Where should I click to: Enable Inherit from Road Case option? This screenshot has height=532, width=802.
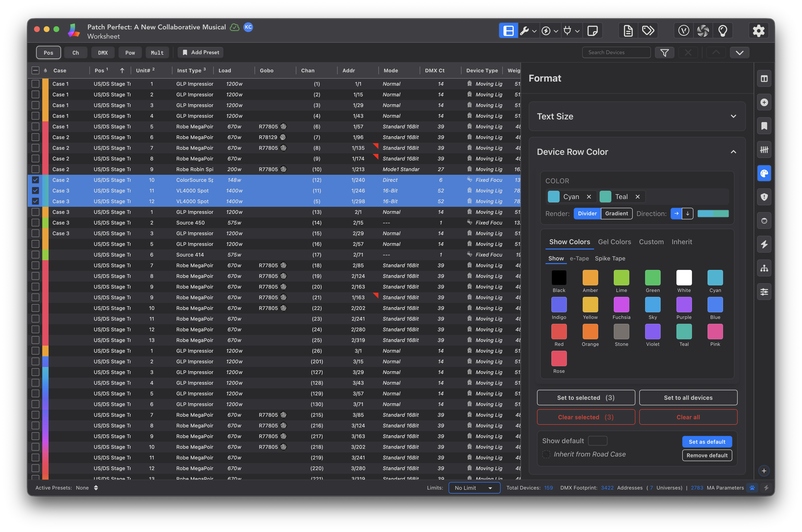(546, 454)
